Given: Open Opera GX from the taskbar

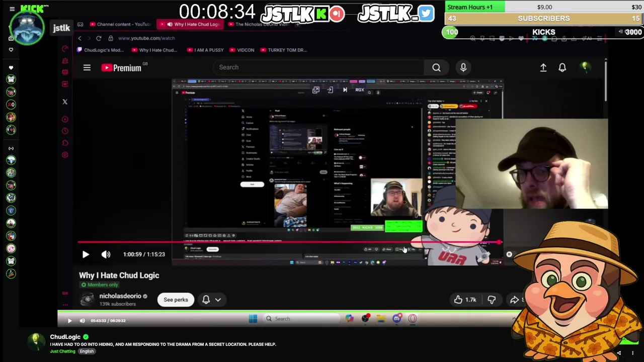Looking at the screenshot, I should tap(413, 319).
